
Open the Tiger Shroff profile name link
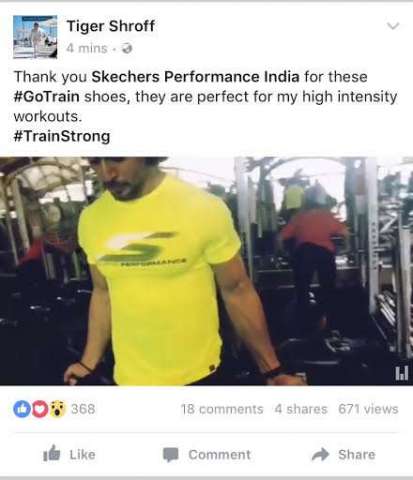click(111, 26)
